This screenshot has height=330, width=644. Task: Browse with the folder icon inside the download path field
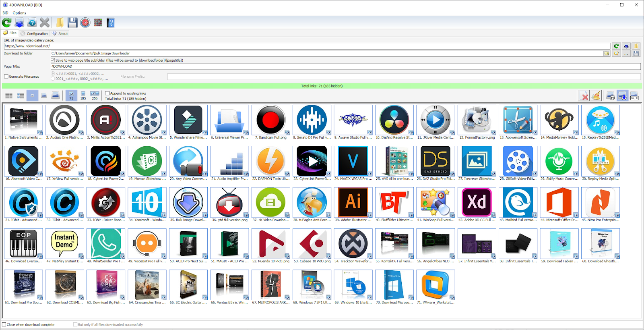pyautogui.click(x=607, y=53)
